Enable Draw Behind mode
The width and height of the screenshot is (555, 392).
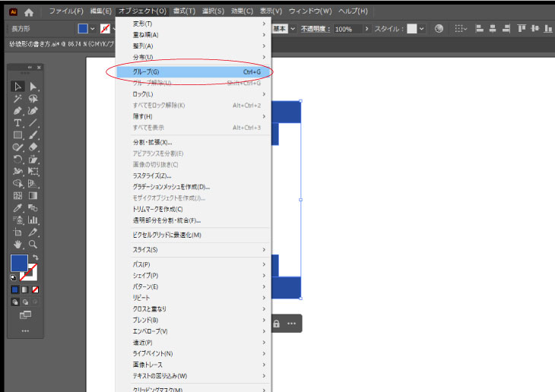[x=25, y=302]
